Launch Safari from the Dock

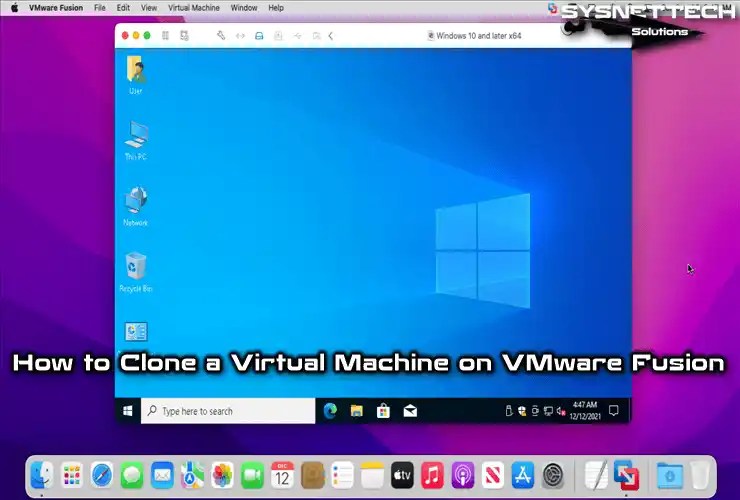point(102,475)
